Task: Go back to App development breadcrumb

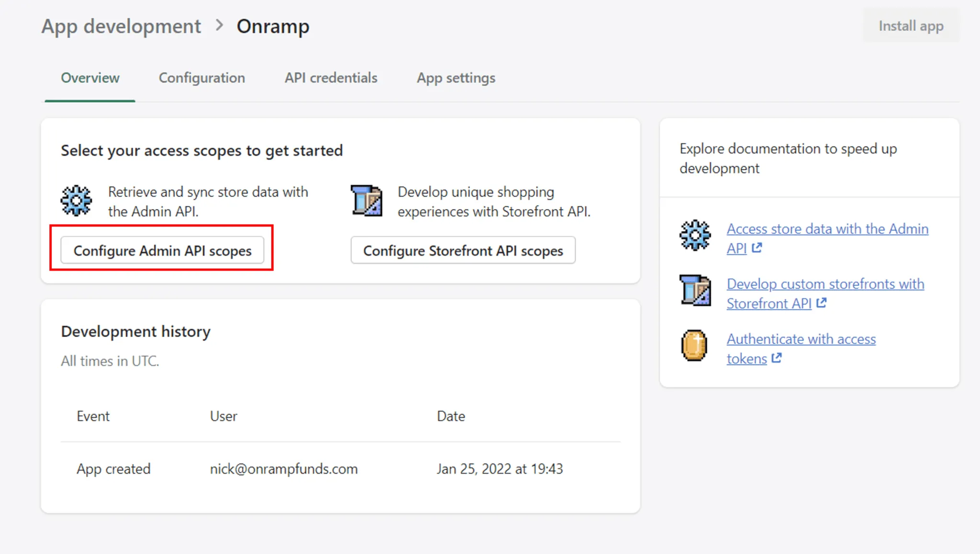Action: [121, 26]
